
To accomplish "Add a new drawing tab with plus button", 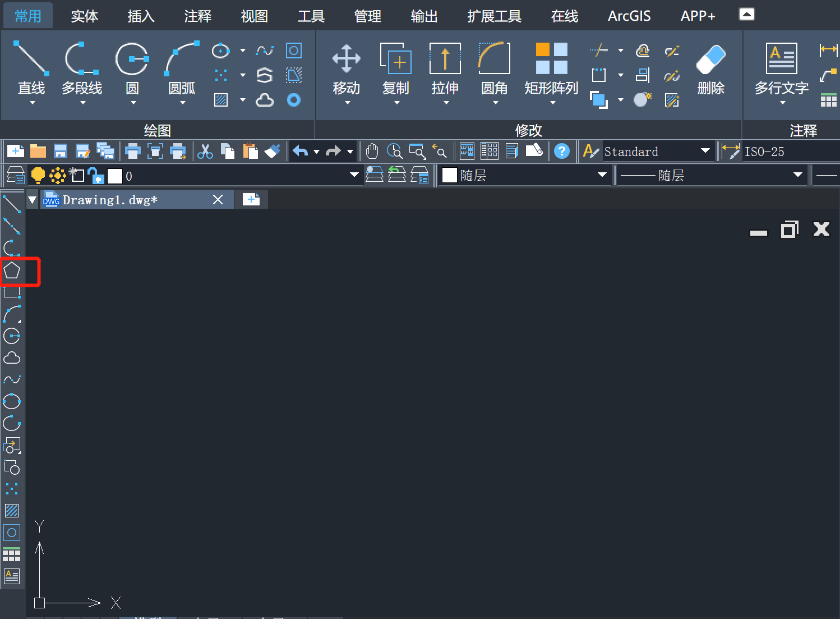I will click(x=251, y=199).
